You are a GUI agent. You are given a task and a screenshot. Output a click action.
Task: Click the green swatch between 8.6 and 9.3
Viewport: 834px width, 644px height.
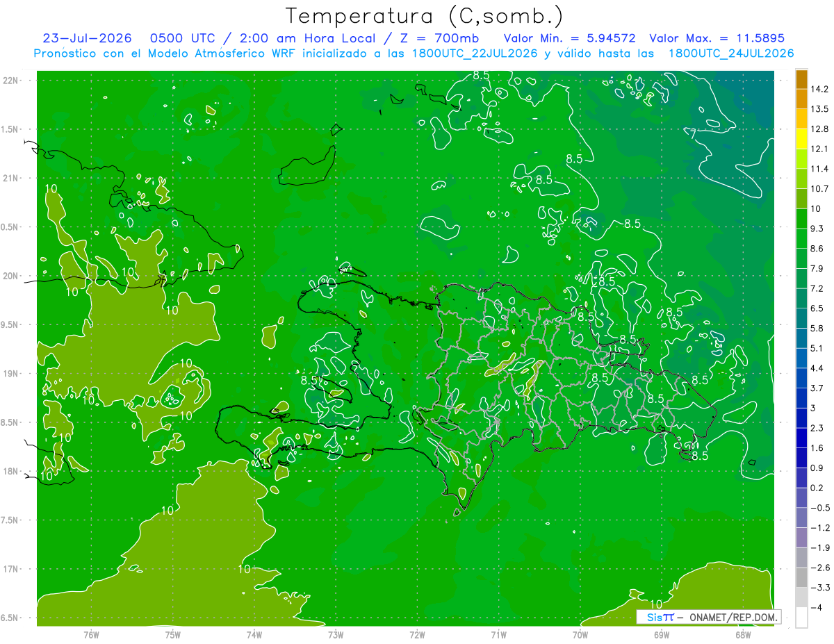(x=801, y=239)
